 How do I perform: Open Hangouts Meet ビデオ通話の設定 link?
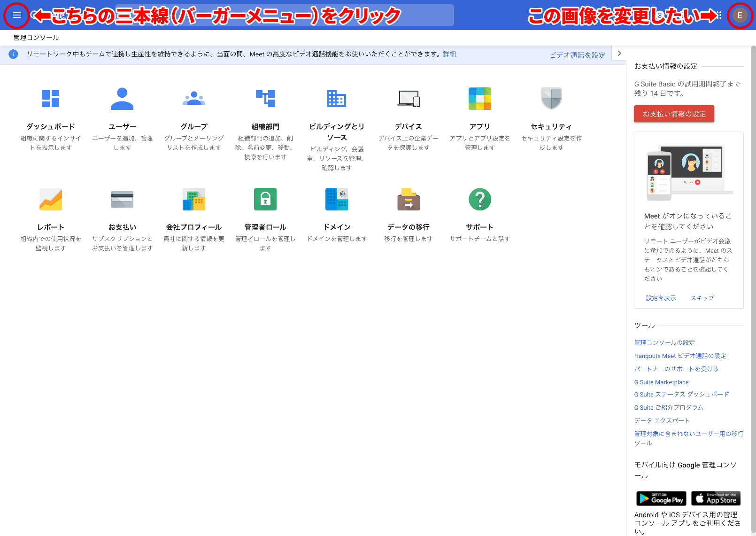[x=680, y=356]
